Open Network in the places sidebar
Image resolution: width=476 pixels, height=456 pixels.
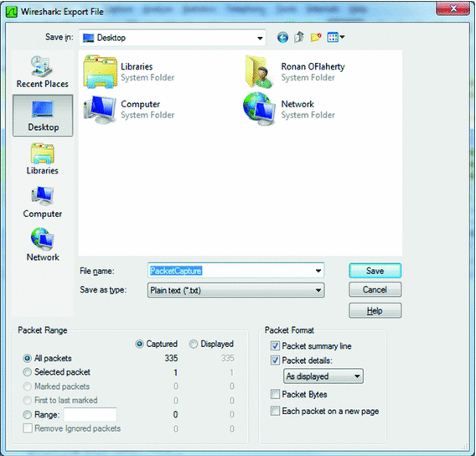click(43, 245)
